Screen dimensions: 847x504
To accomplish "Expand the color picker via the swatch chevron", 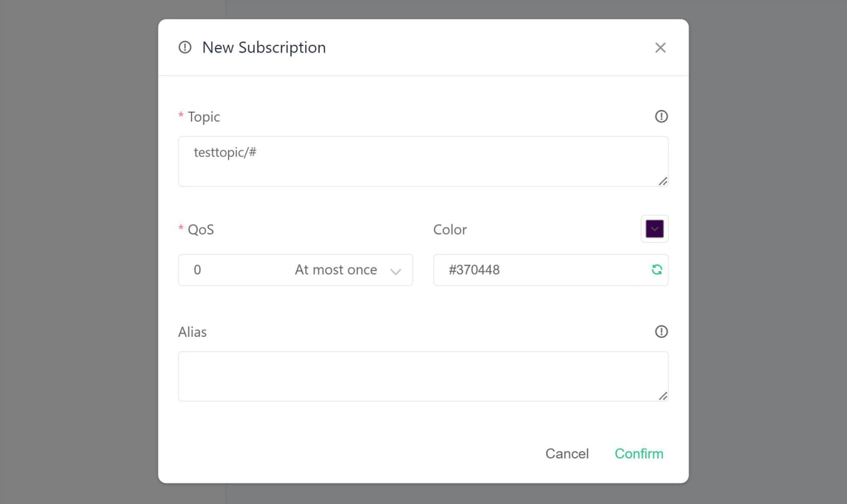I will (654, 229).
